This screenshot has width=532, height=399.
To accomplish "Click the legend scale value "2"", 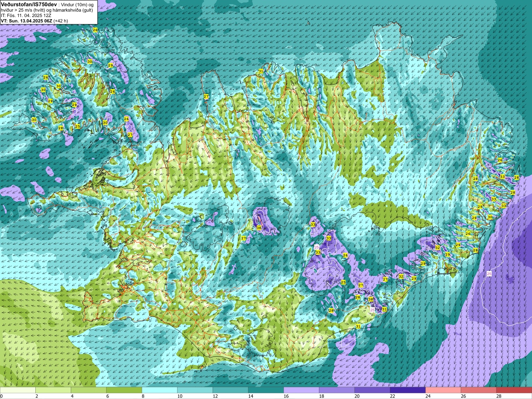I will (x=37, y=396).
